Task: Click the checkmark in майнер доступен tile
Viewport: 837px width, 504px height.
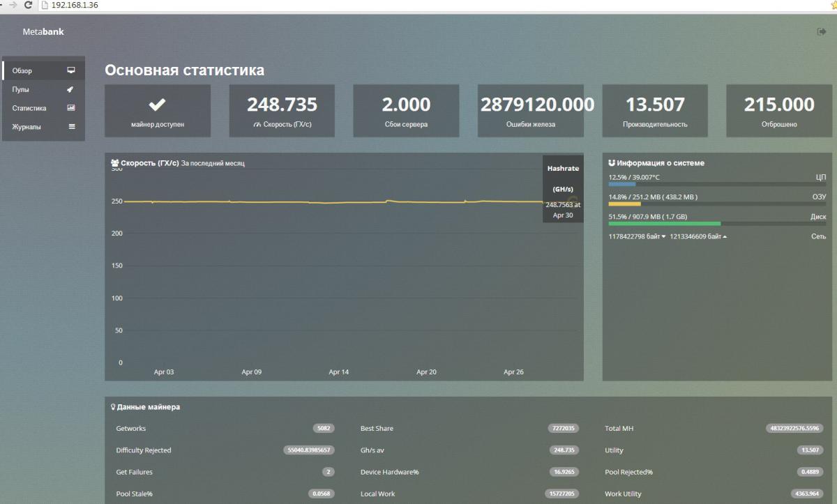Action: [158, 105]
